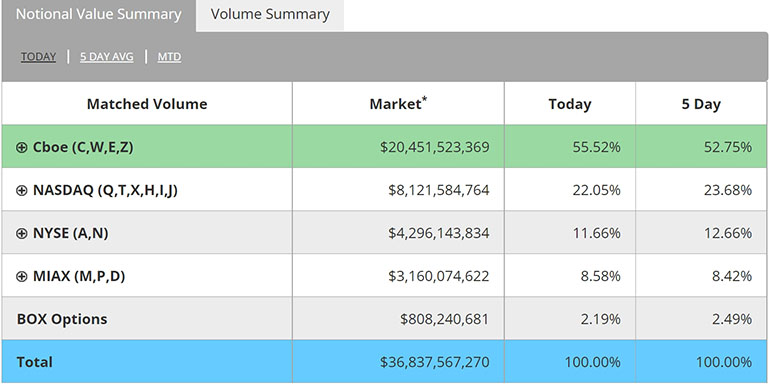The image size is (770, 385).
Task: Expand the NASDAQ (Q,T,X,H,I,J) row
Action: (x=22, y=191)
